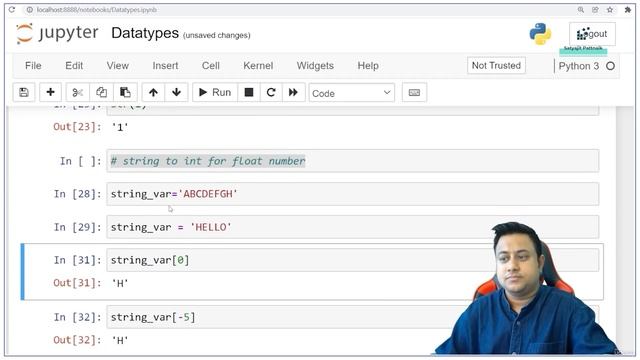The image size is (640, 360).
Task: Reload the page in the browser
Action: pos(12,9)
